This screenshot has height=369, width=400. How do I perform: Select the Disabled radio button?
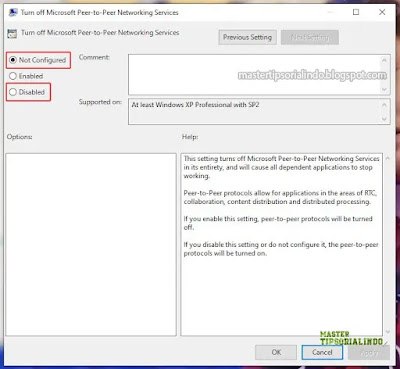pyautogui.click(x=27, y=92)
